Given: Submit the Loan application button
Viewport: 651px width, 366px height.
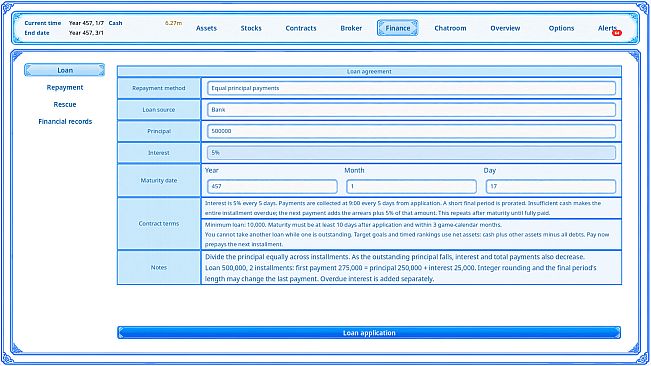Looking at the screenshot, I should (369, 333).
